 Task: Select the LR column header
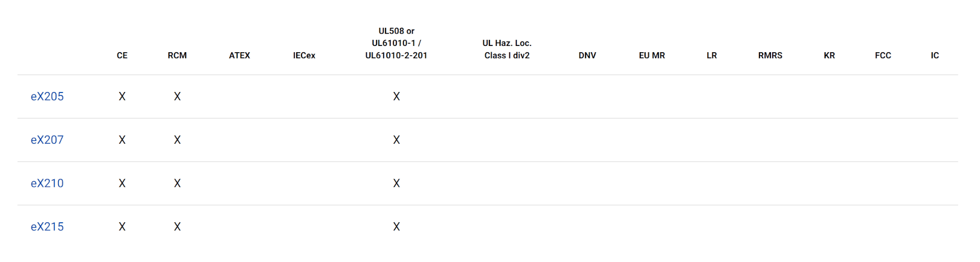point(712,56)
